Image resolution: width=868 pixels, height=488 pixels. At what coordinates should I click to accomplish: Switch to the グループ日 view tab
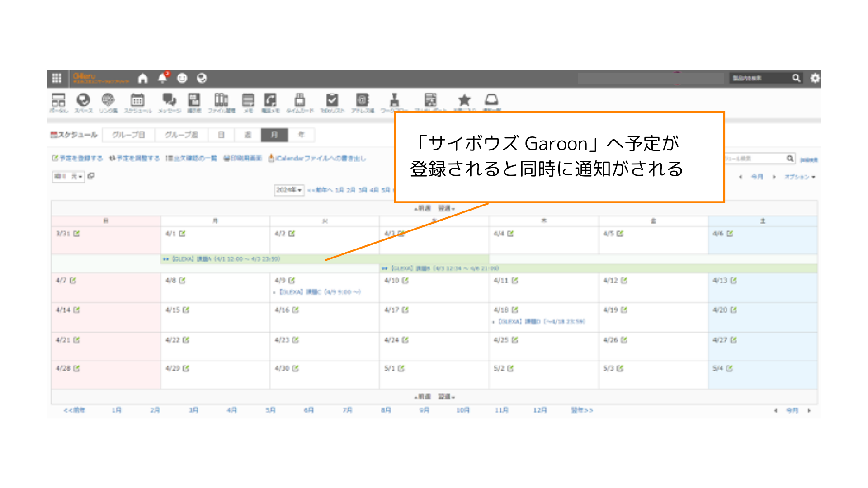click(128, 135)
